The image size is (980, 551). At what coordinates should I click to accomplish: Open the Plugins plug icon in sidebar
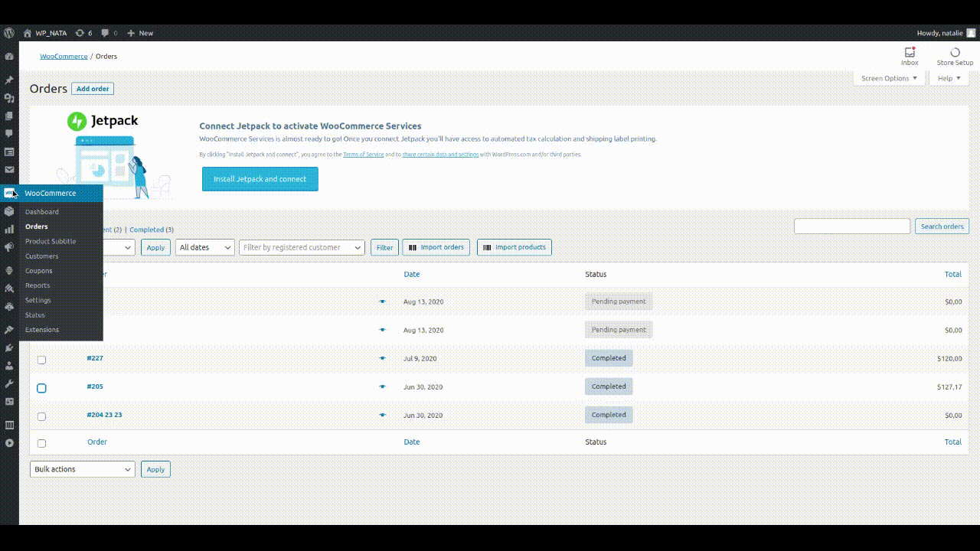click(9, 347)
